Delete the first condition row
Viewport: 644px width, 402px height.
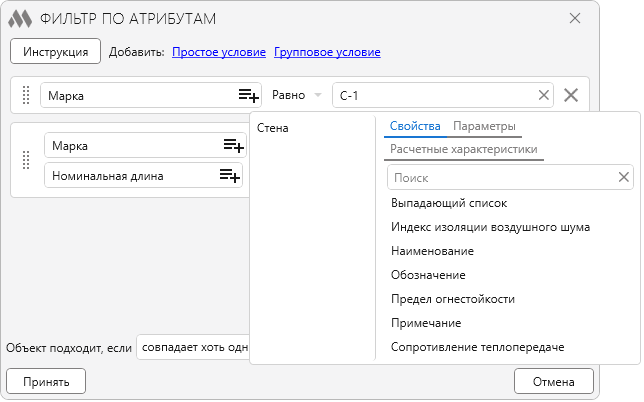[571, 95]
